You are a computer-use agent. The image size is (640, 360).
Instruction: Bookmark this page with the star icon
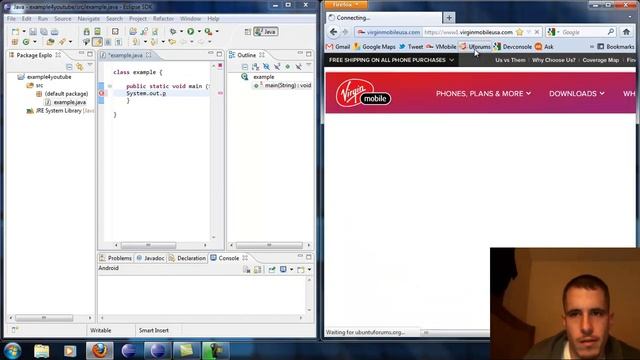tap(520, 32)
